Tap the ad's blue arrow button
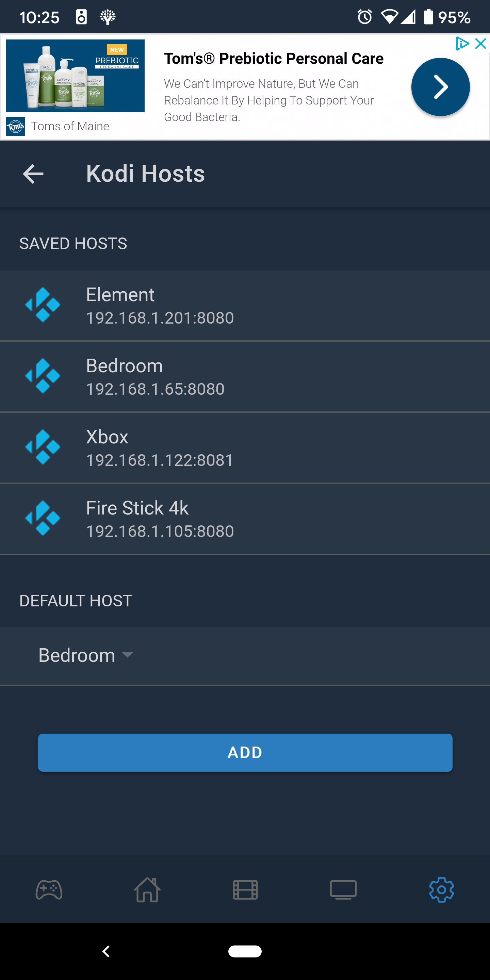The image size is (490, 980). pyautogui.click(x=440, y=87)
